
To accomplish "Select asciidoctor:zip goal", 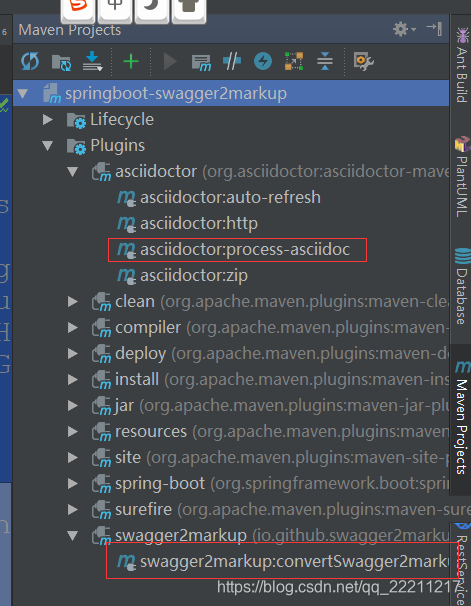I will (194, 276).
